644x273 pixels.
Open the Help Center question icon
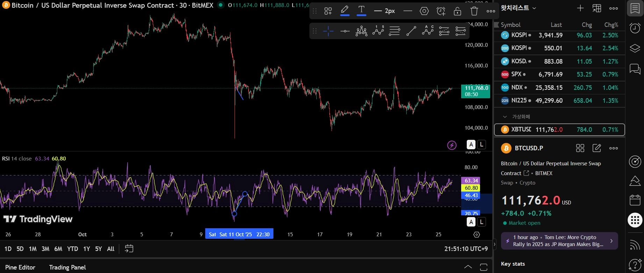pyautogui.click(x=635, y=265)
